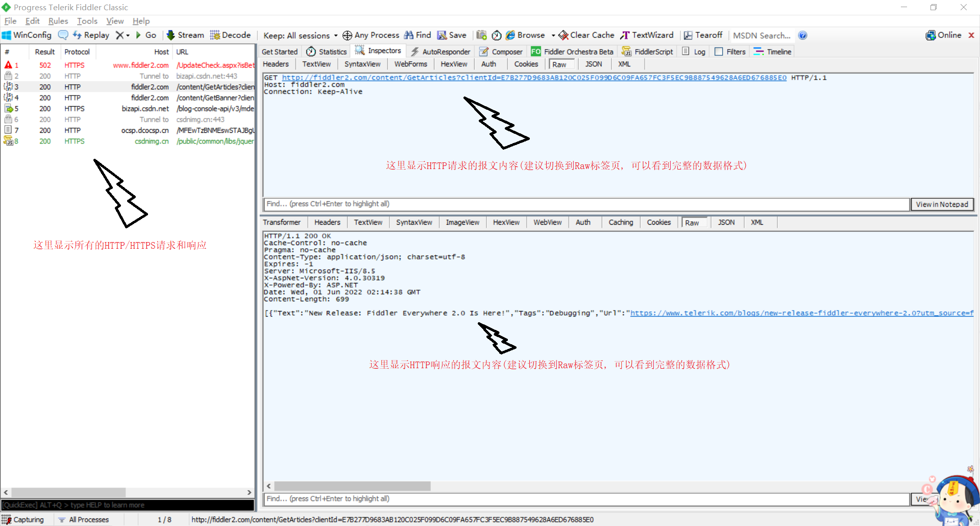Click the telerik.com blogs link in response
The width and height of the screenshot is (980, 526).
click(x=801, y=313)
